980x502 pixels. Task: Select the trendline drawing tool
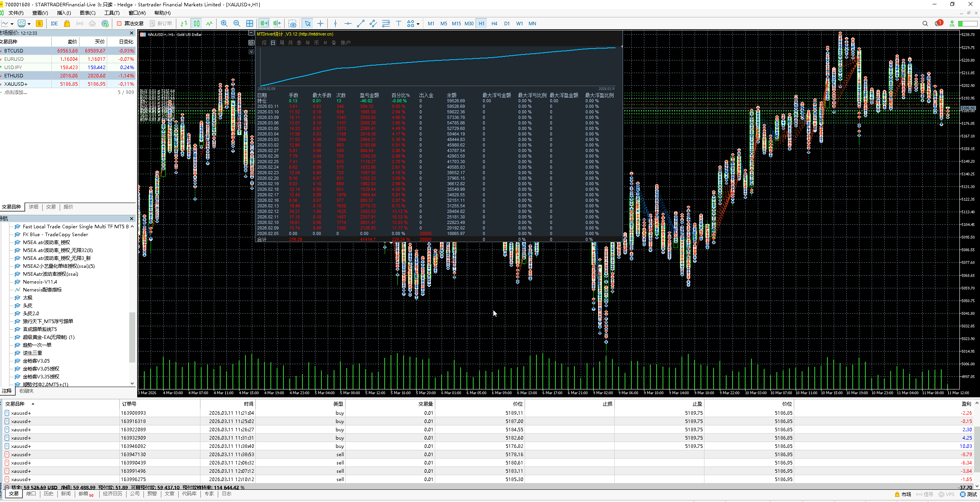coord(361,24)
